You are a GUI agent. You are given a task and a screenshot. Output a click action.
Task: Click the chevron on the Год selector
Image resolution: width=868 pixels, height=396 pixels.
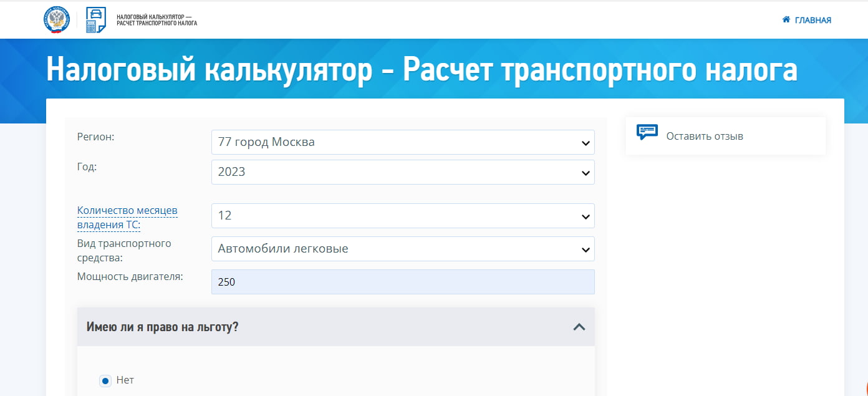click(x=585, y=172)
